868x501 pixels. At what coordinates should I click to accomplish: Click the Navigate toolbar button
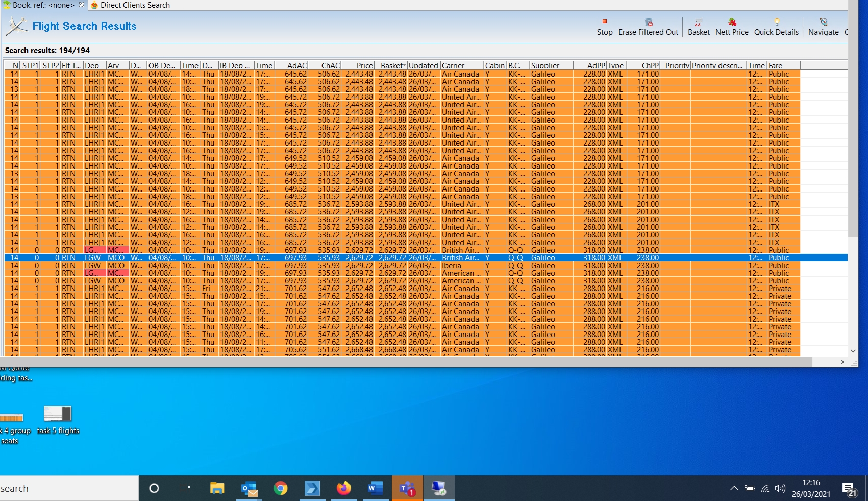[824, 27]
